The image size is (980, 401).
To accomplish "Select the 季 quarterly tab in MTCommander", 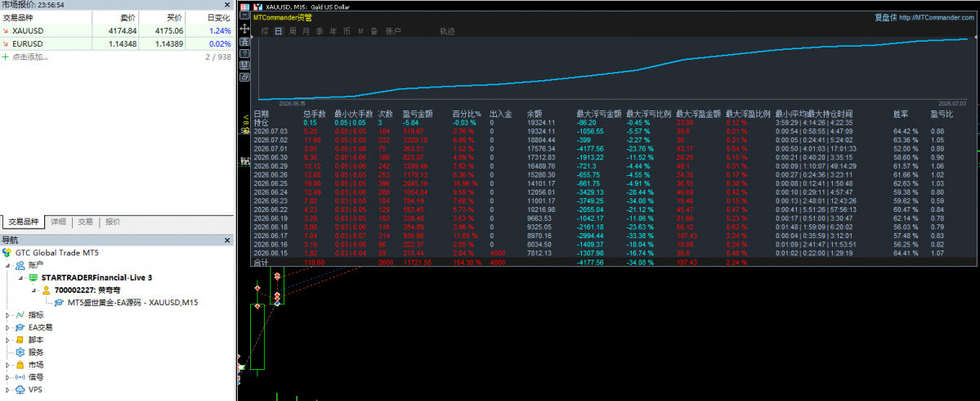I will (320, 30).
